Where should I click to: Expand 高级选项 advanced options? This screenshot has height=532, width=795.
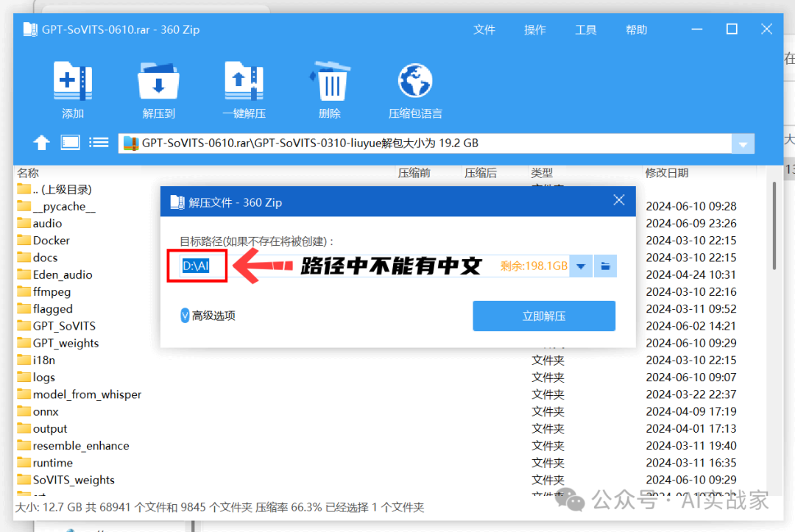tap(208, 316)
